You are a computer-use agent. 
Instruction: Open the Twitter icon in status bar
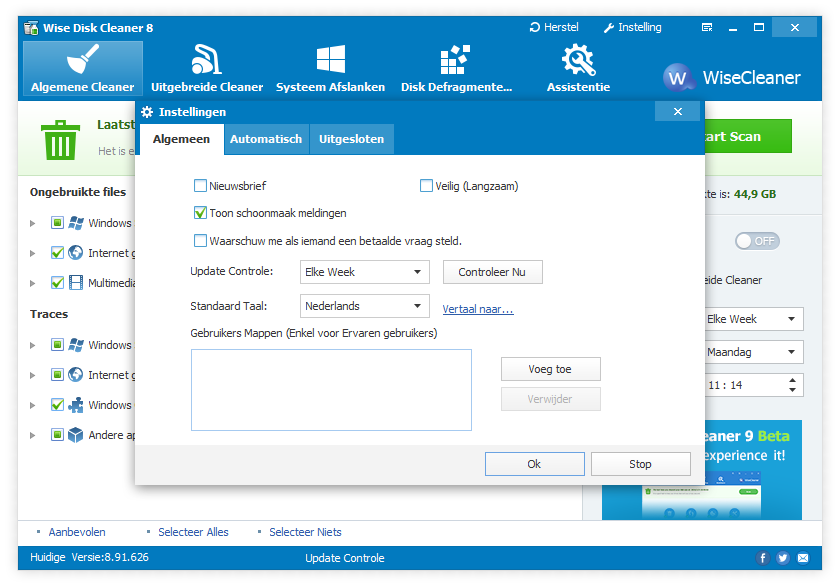[x=782, y=558]
